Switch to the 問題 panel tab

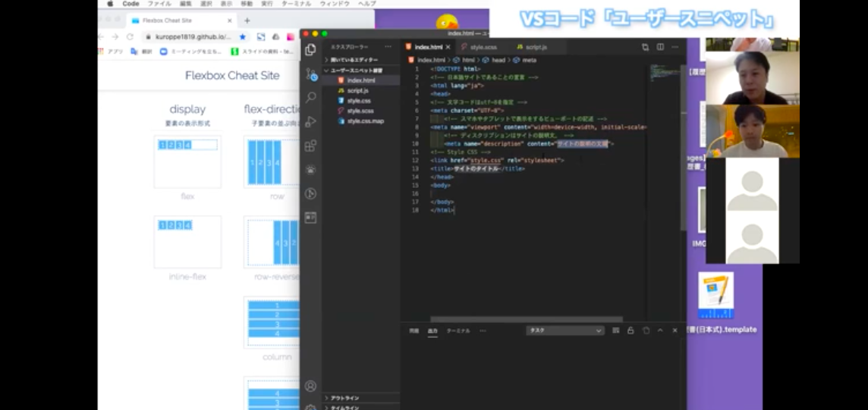(414, 330)
